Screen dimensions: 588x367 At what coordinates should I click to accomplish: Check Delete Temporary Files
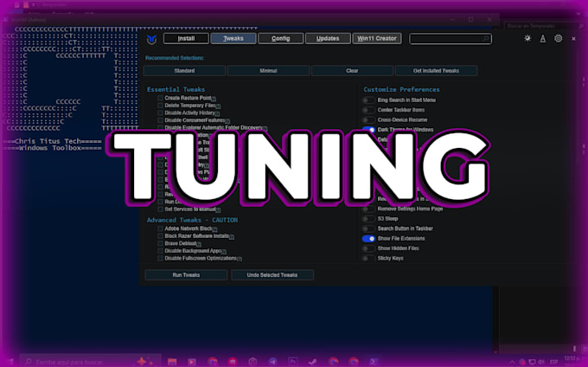[160, 106]
